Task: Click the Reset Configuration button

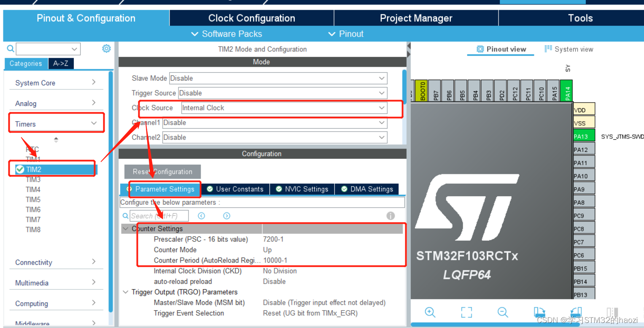Action: pyautogui.click(x=162, y=171)
